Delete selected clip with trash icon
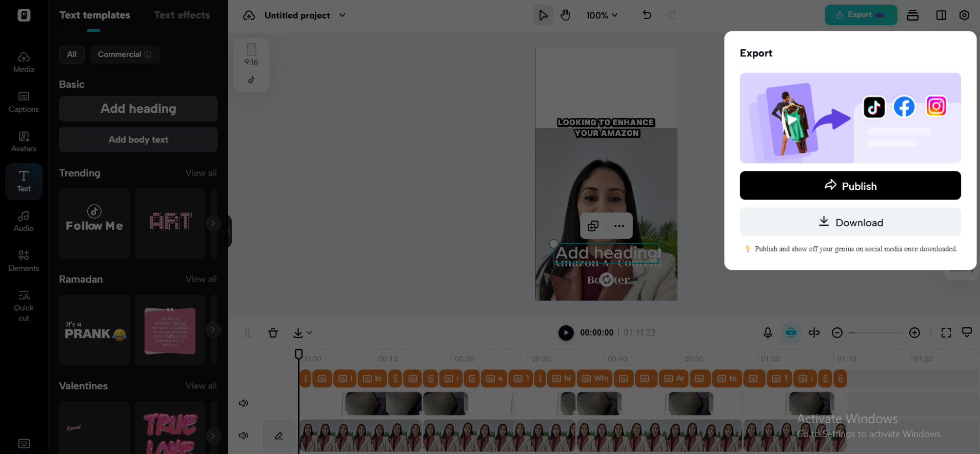980x454 pixels. 273,333
